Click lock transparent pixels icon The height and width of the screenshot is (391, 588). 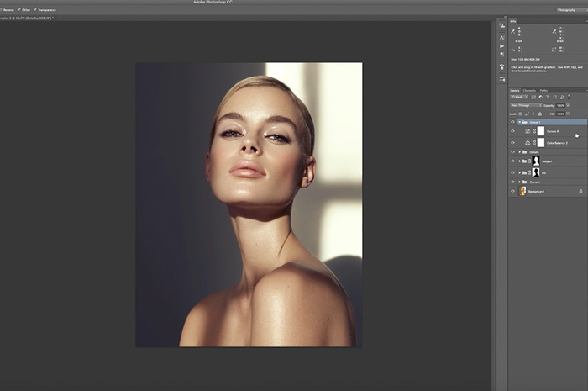pyautogui.click(x=520, y=114)
